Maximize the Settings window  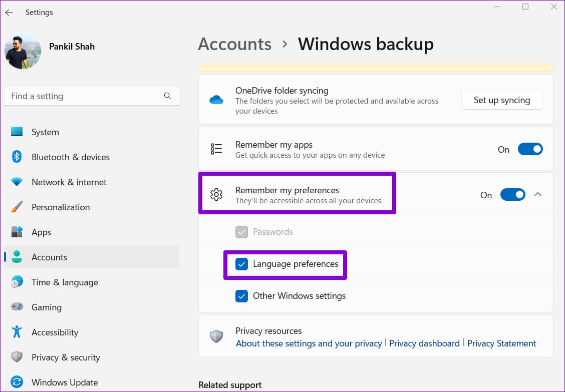click(525, 7)
